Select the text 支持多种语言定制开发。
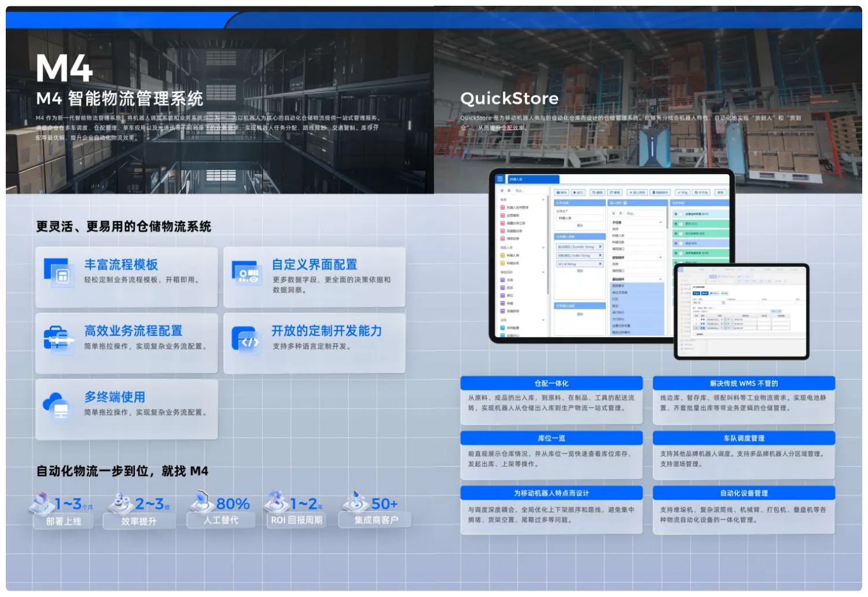Image resolution: width=868 pixels, height=597 pixels. pyautogui.click(x=312, y=346)
